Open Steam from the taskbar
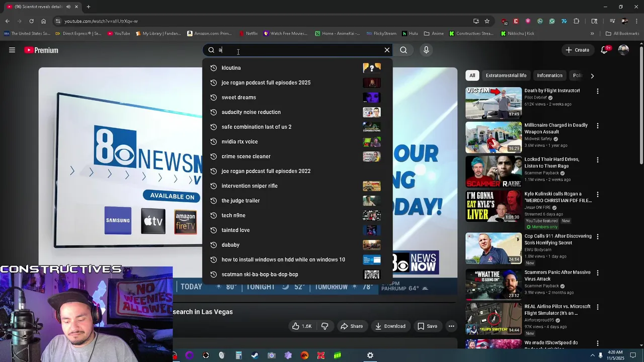 click(255, 355)
